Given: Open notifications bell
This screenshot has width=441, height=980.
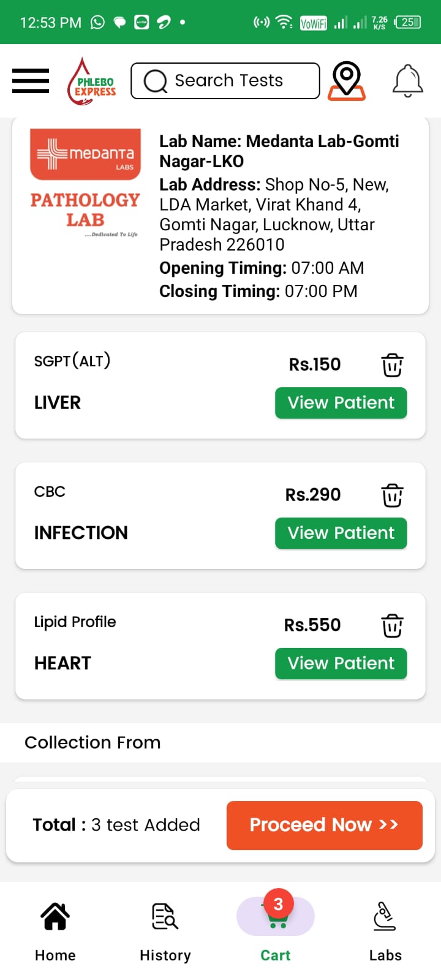Looking at the screenshot, I should pos(407,81).
